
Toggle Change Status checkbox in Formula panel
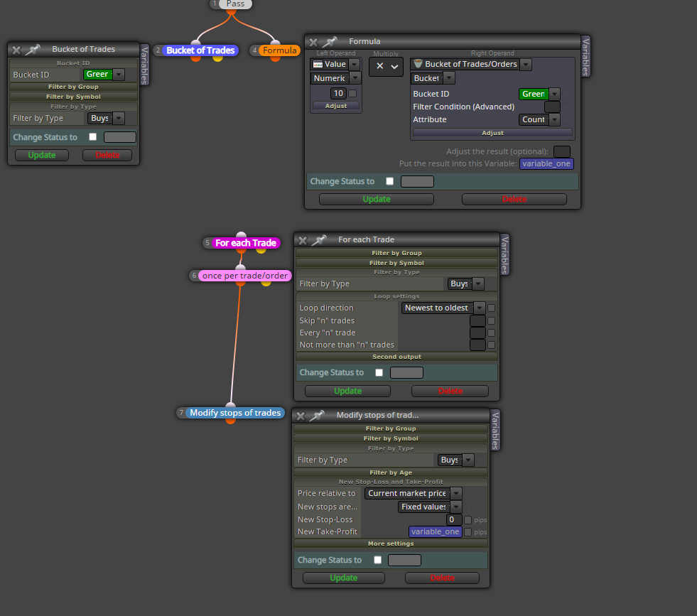390,181
